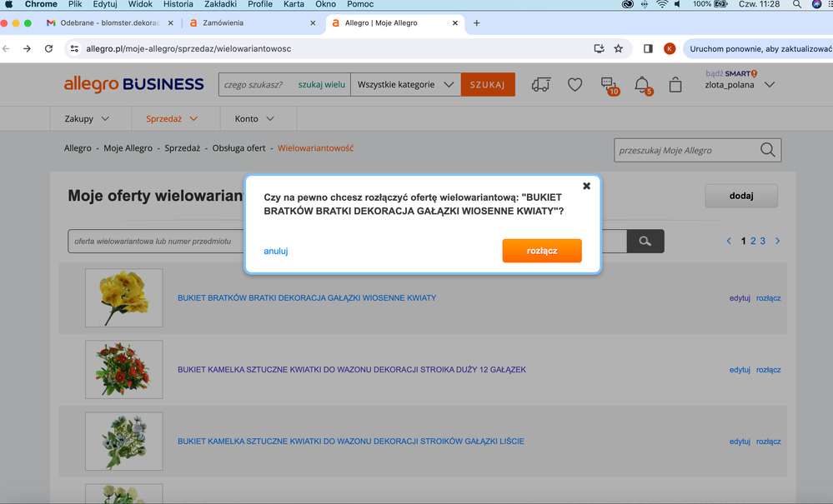Click Wielowariantowość breadcrumb

coord(315,148)
